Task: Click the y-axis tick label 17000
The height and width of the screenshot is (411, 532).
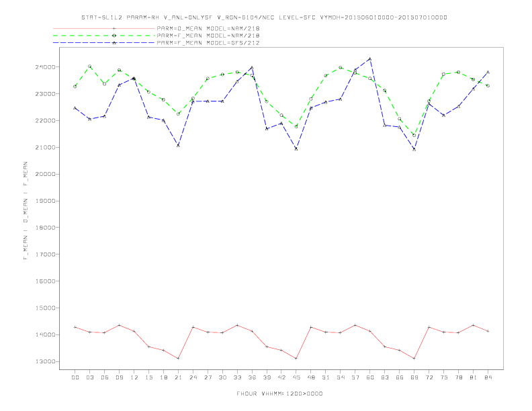Action: 45,255
